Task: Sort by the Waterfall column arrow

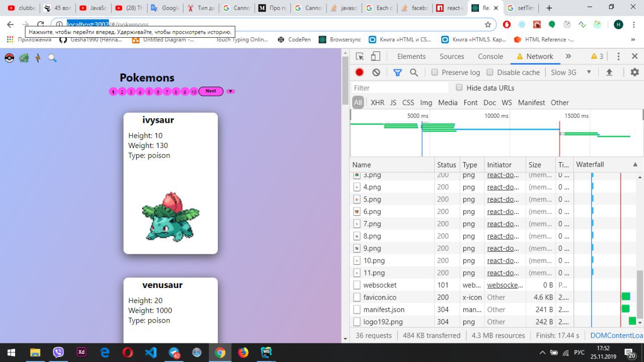Action: pyautogui.click(x=635, y=165)
